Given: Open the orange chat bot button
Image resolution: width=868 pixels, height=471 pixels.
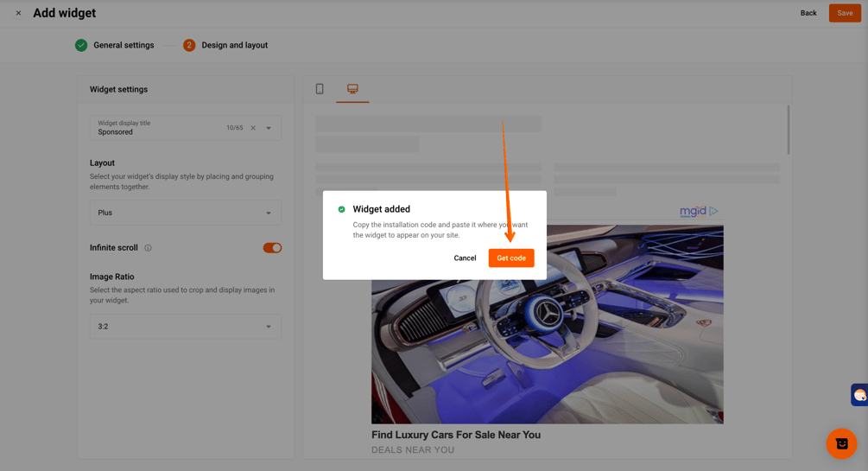Looking at the screenshot, I should (841, 443).
